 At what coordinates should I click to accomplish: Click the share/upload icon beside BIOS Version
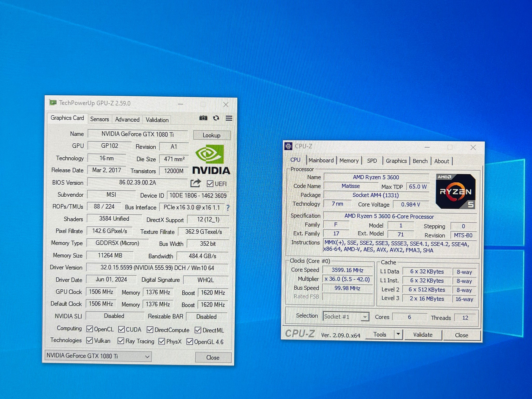pos(196,183)
